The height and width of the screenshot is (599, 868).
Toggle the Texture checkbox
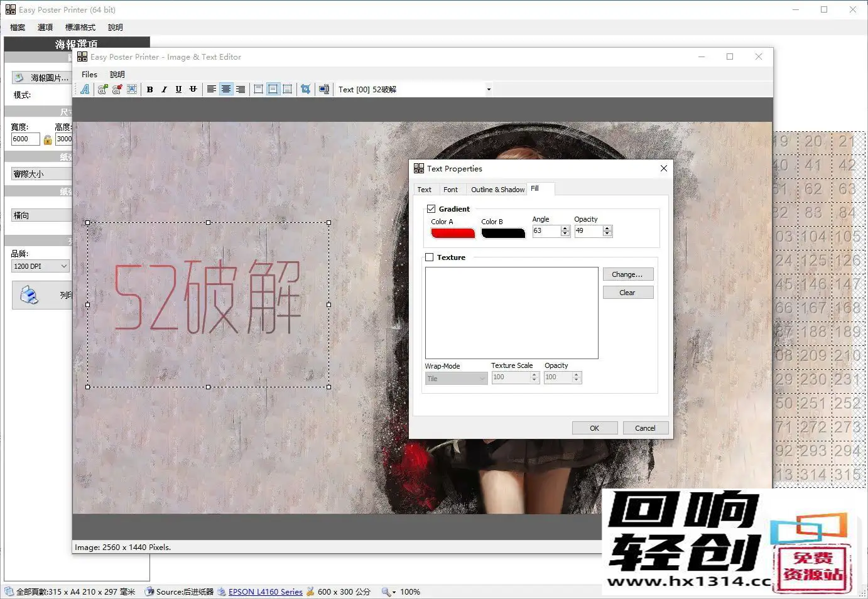[430, 257]
